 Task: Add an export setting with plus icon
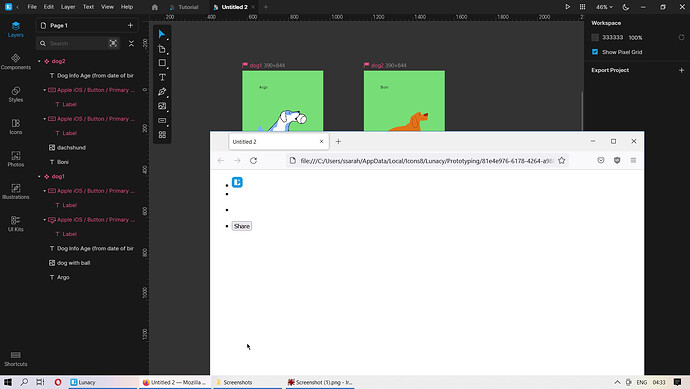[681, 70]
